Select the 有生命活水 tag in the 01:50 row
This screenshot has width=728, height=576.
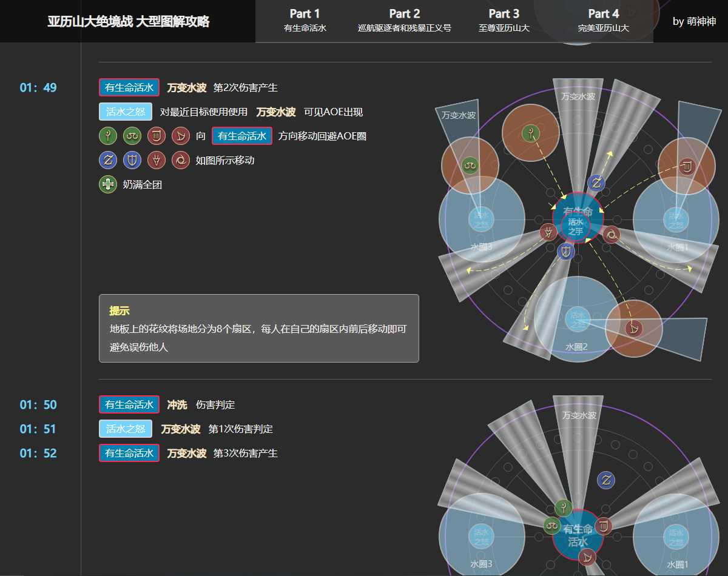129,404
